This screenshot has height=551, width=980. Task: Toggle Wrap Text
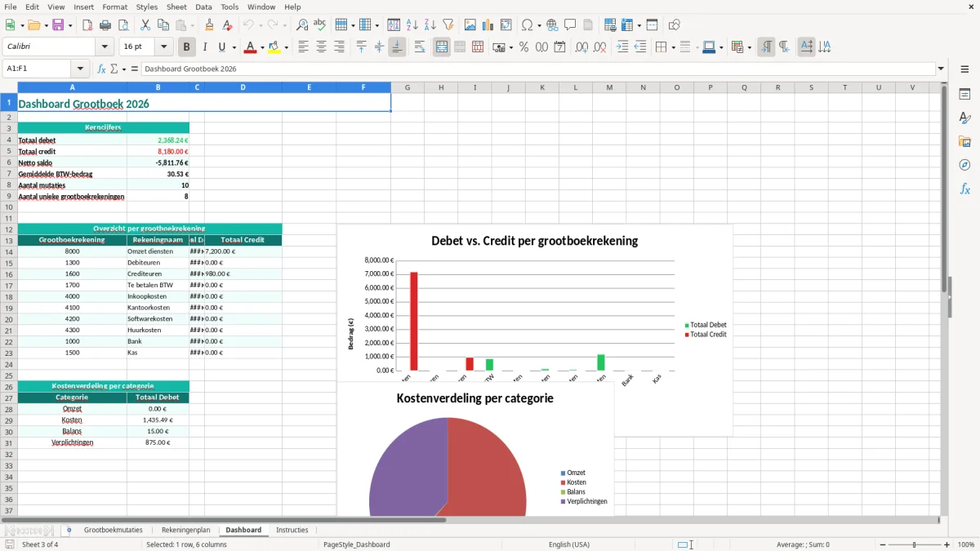[420, 47]
